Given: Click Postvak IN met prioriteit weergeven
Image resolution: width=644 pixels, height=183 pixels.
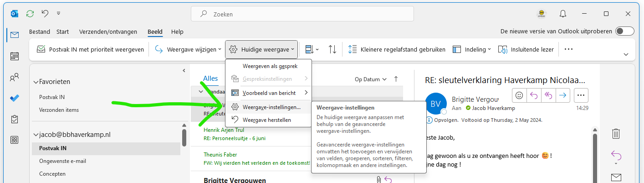Looking at the screenshot, I should point(90,49).
